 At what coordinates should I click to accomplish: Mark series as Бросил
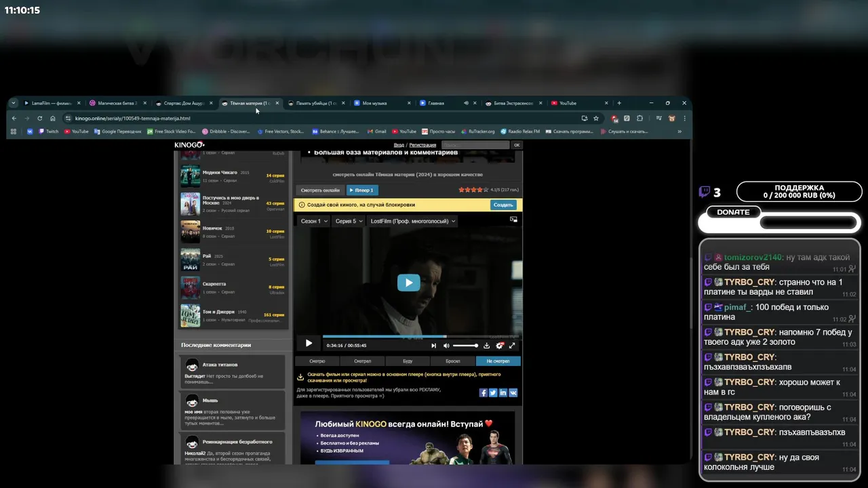[453, 361]
